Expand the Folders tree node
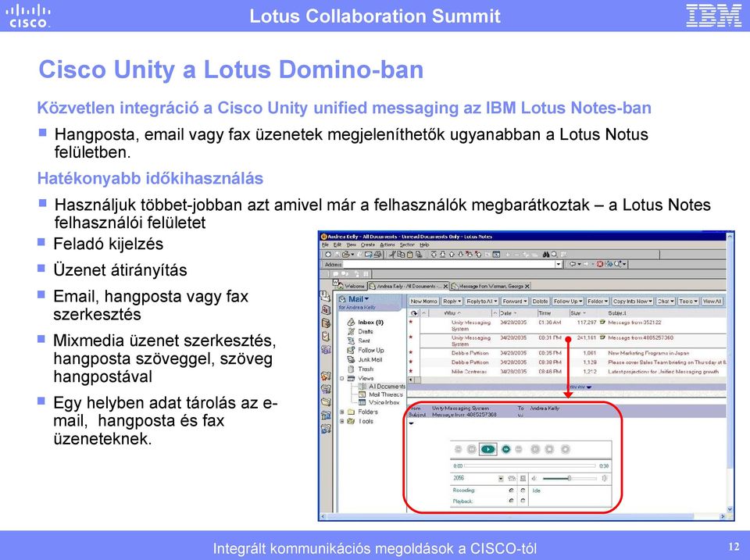The image size is (750, 560). point(342,412)
